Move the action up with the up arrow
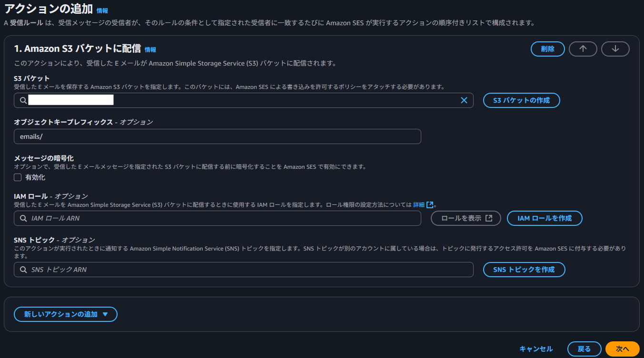Screen dimensions: 644x358 [583, 48]
